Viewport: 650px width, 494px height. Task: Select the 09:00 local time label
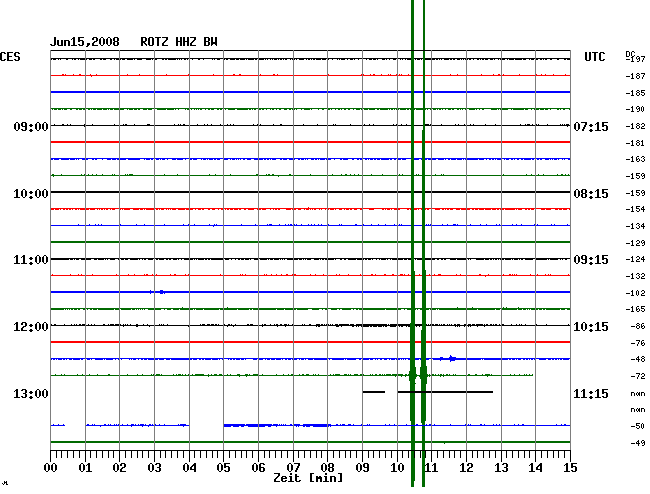pos(31,126)
